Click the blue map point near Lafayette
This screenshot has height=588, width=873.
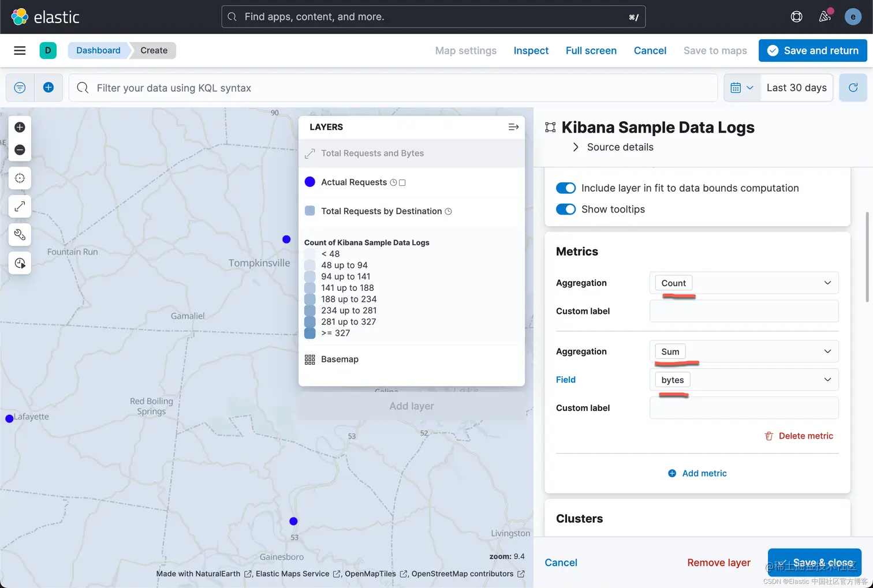pyautogui.click(x=9, y=419)
